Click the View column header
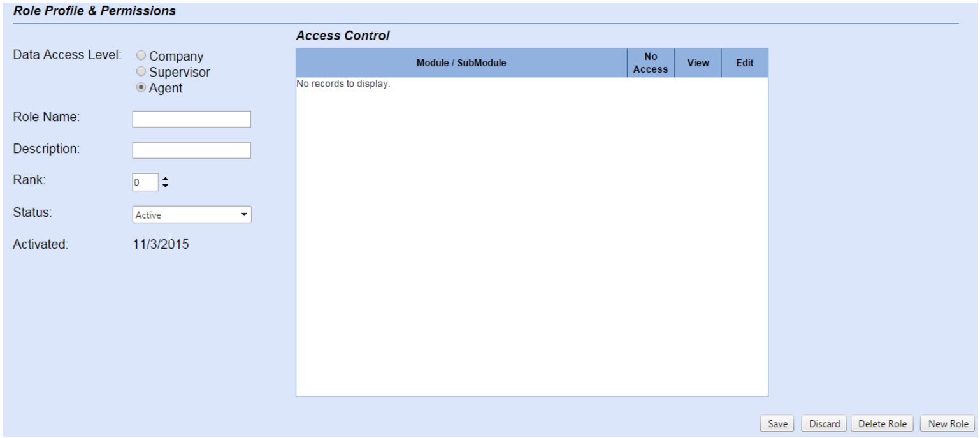Screen dimensions: 980x438 pos(698,63)
